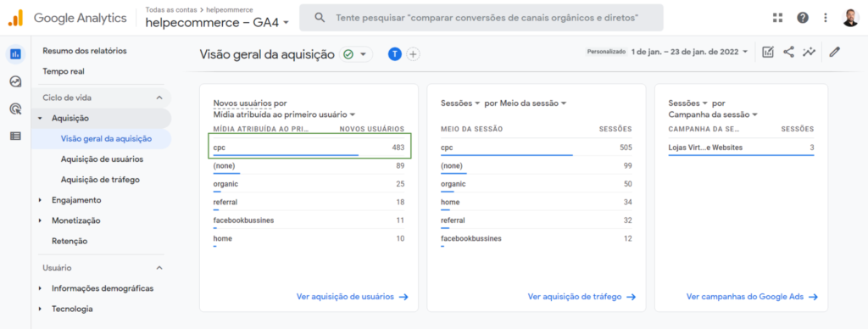The image size is (868, 329).
Task: Open the Google apps grid icon
Action: tap(778, 18)
